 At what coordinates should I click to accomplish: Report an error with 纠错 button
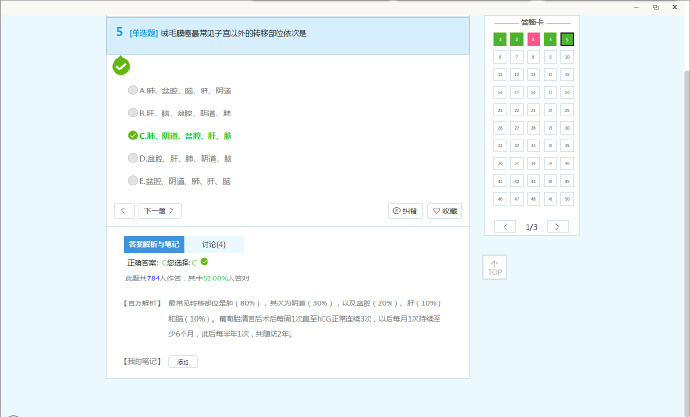(405, 211)
